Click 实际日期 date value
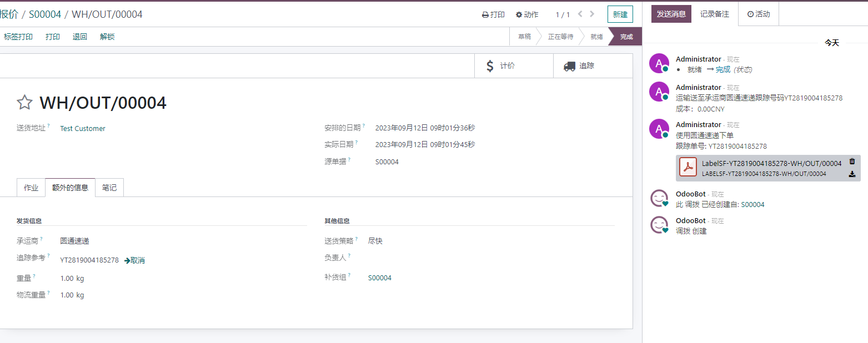868x343 pixels. 425,144
